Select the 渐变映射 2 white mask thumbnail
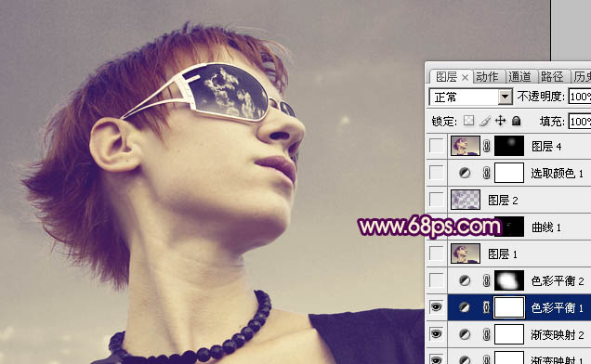591x364 pixels. pyautogui.click(x=509, y=334)
